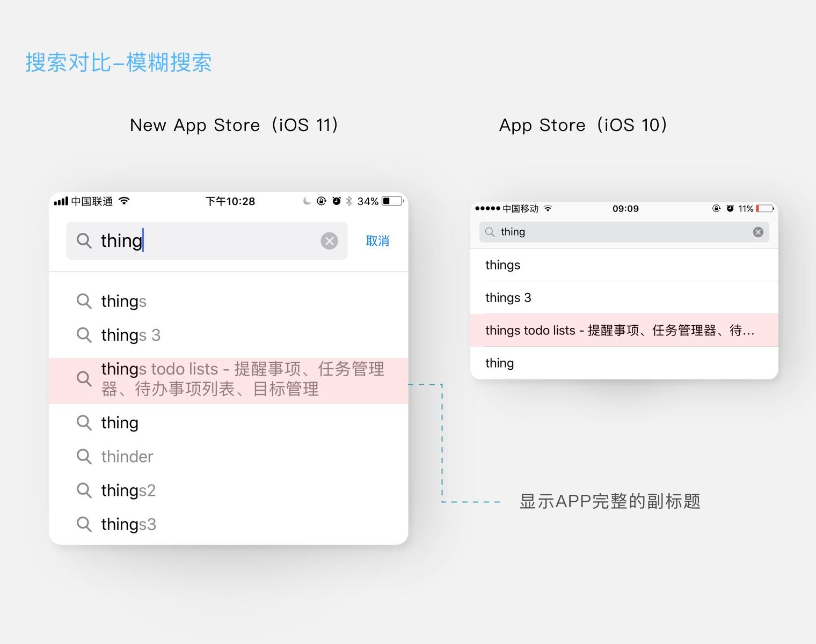
Task: Select the "things" suggestion on iOS 10
Action: coord(502,265)
